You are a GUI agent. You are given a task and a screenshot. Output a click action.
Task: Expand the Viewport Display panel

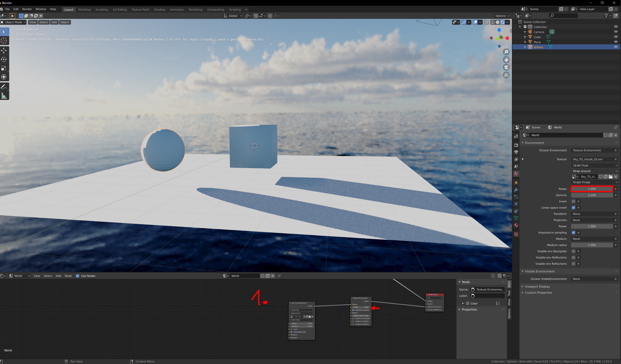pos(537,286)
